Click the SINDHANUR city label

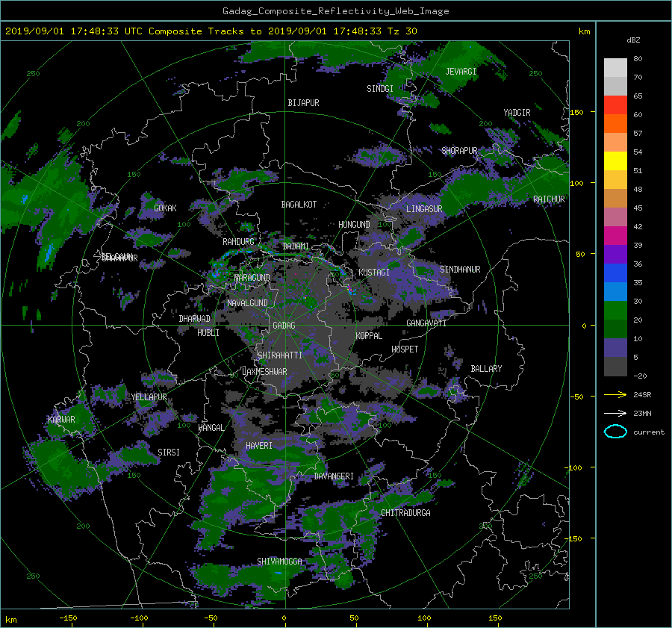[460, 270]
